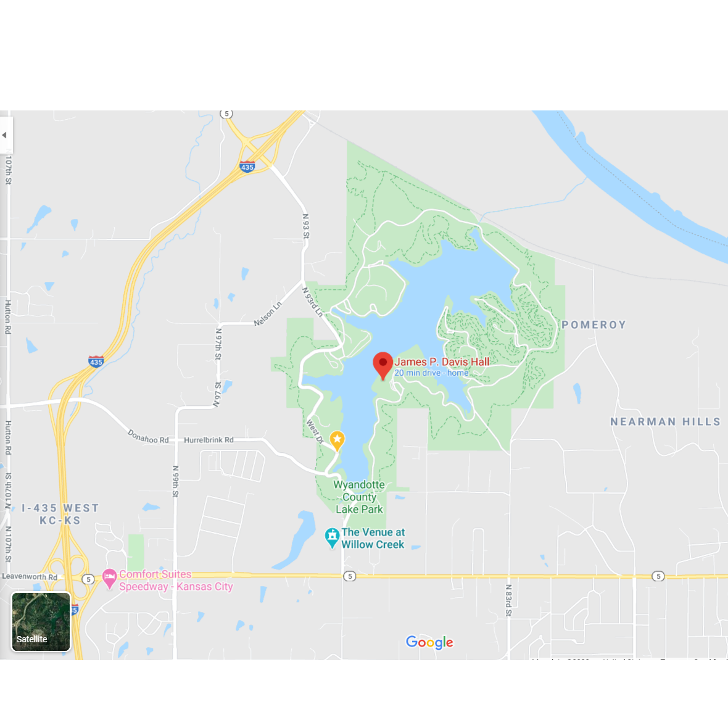Viewport: 728px width, 728px height.
Task: Open the James P. Davis Hall label
Action: point(442,362)
